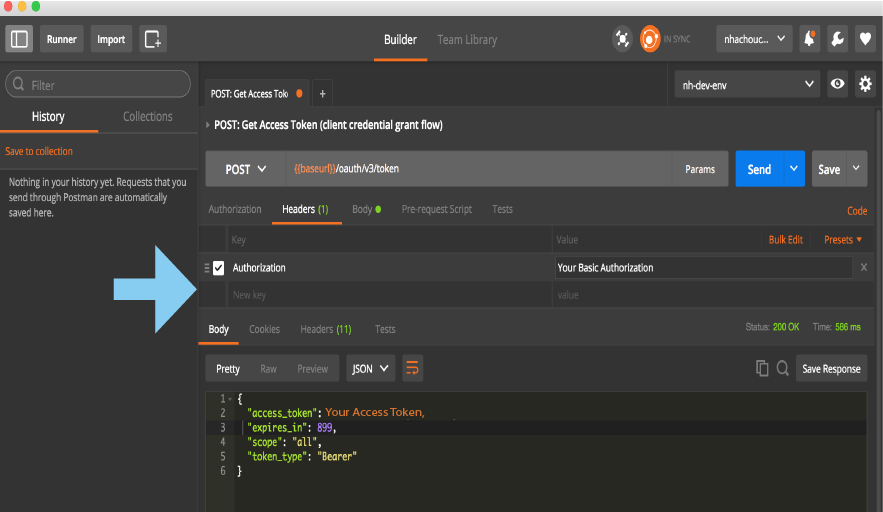Toggle the sidebar panel icon
The image size is (883, 512).
[x=19, y=39]
